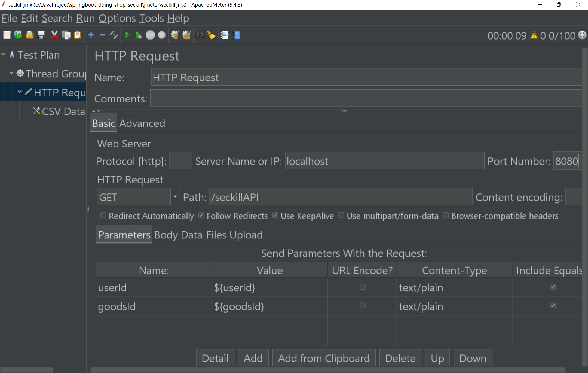Open the Function Helper list icon
The height and width of the screenshot is (373, 588).
[x=225, y=35]
